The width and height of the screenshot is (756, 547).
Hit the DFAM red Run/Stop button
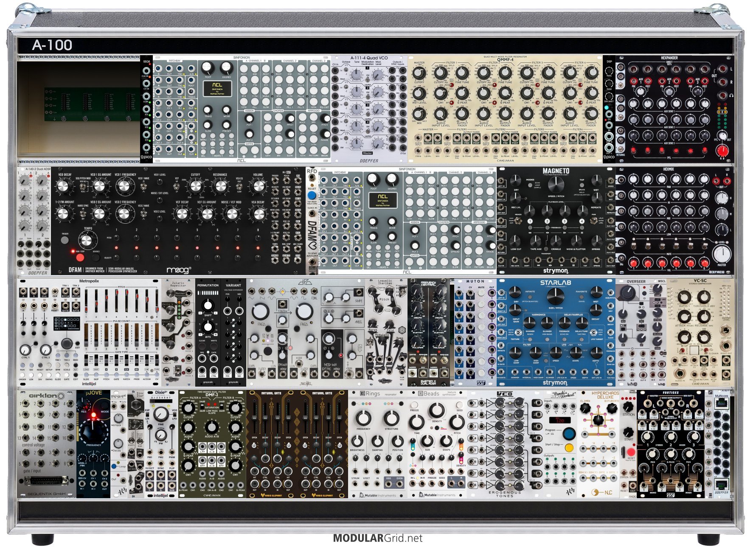coord(79,257)
